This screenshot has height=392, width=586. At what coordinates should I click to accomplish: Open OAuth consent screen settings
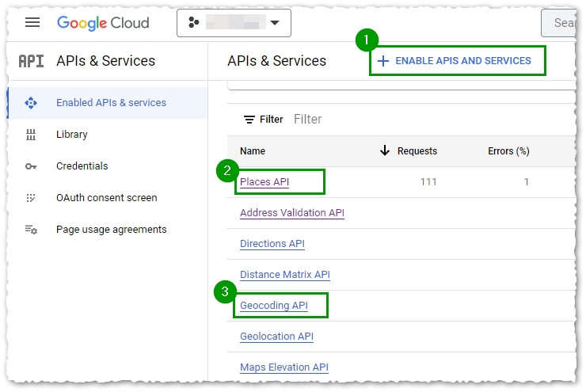[x=107, y=198]
